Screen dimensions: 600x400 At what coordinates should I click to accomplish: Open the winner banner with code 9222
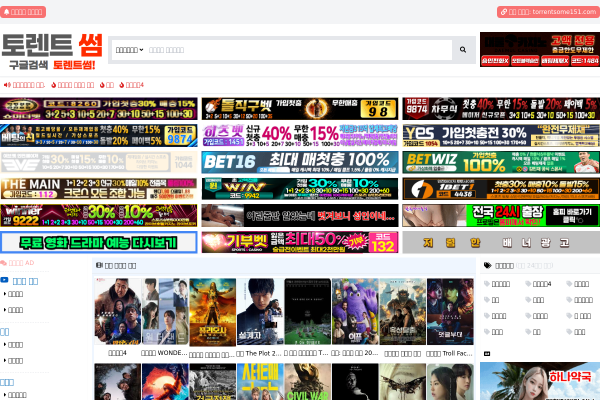(99, 216)
